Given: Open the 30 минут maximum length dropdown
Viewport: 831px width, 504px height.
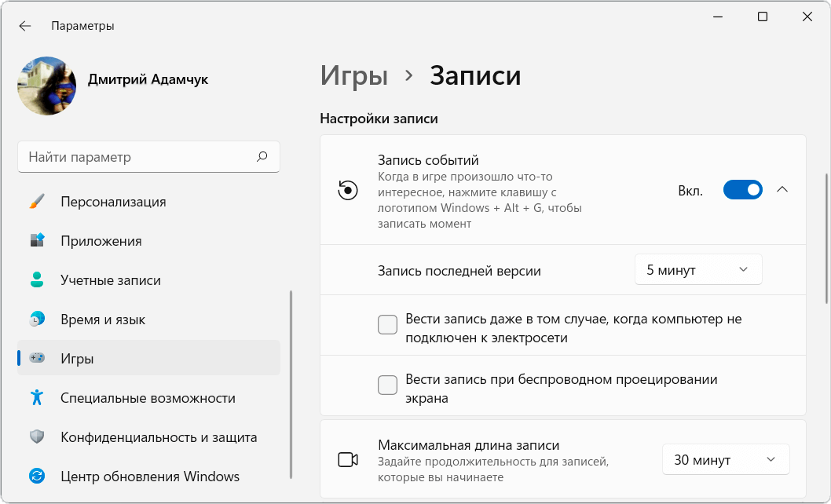Looking at the screenshot, I should 726,459.
